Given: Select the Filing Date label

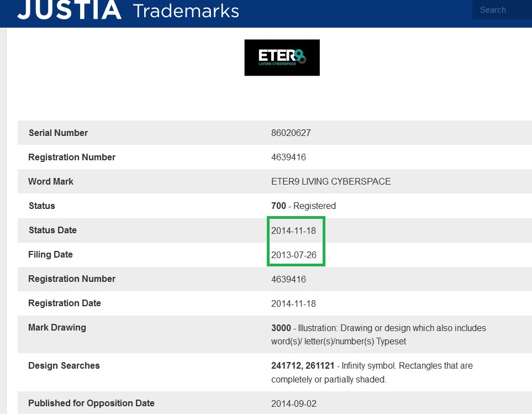Looking at the screenshot, I should point(50,254).
